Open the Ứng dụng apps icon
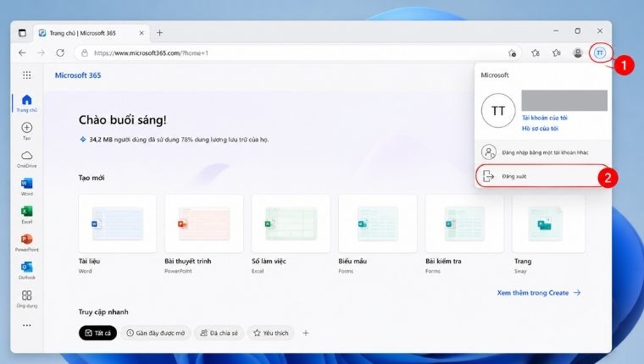 coord(27,299)
